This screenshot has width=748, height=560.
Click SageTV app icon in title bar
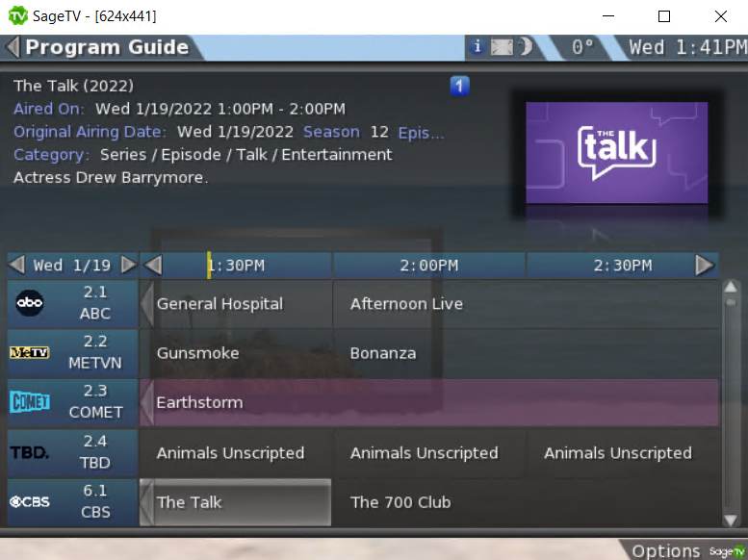tap(18, 15)
